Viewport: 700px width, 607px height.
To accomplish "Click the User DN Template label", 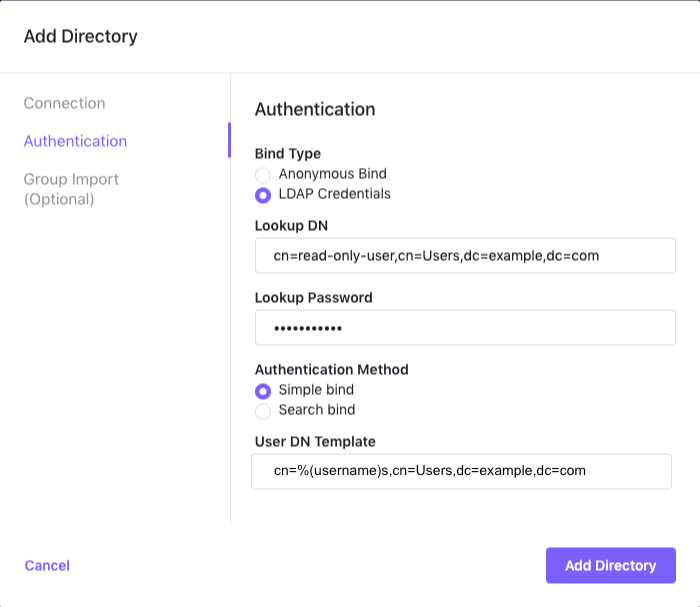I will pos(315,441).
